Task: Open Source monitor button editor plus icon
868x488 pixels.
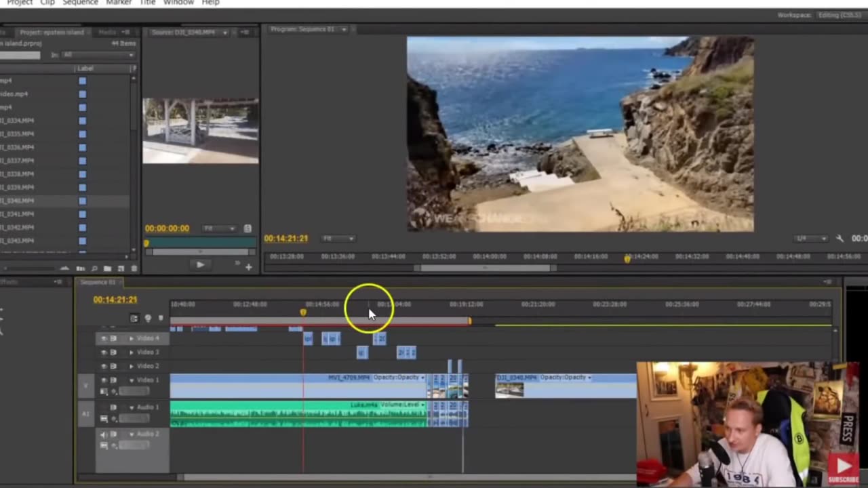Action: tap(249, 267)
